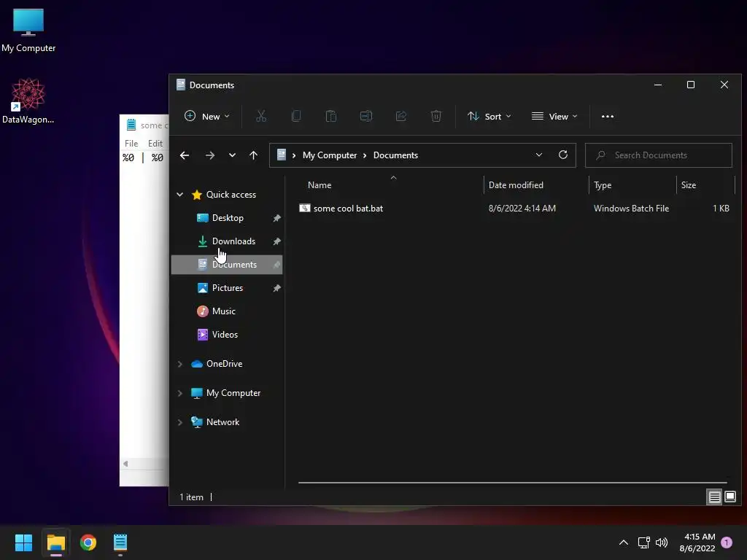Open recent locations dropdown arrow
This screenshot has width=747, height=560.
(232, 155)
